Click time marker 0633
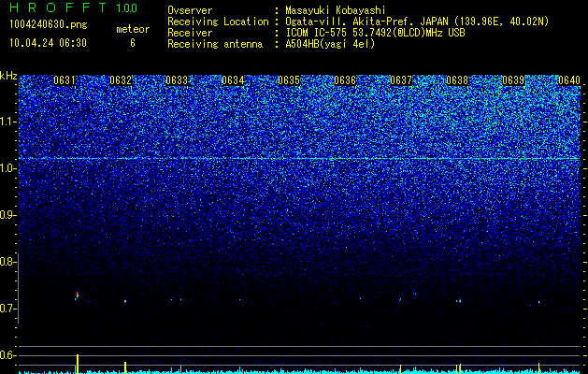This screenshot has width=588, height=374. [177, 80]
